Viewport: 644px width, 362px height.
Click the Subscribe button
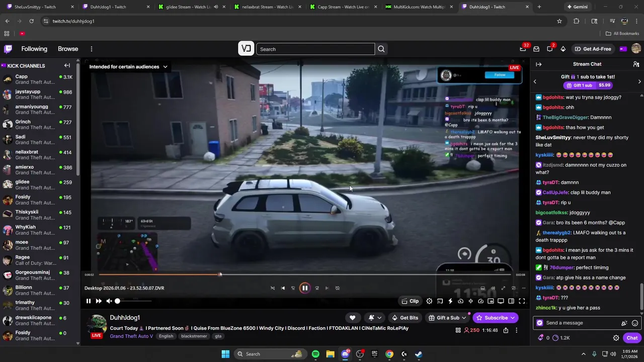[496, 318]
